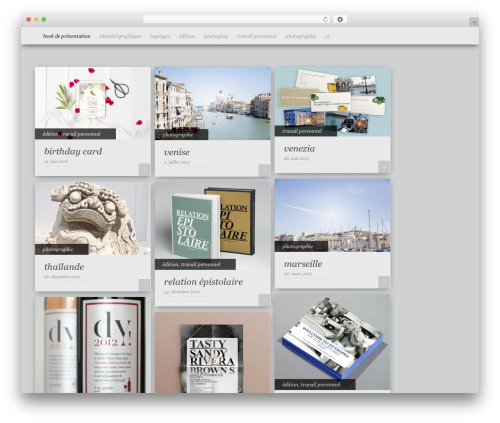Open 'travail personnel' in the top nav

[x=256, y=36]
